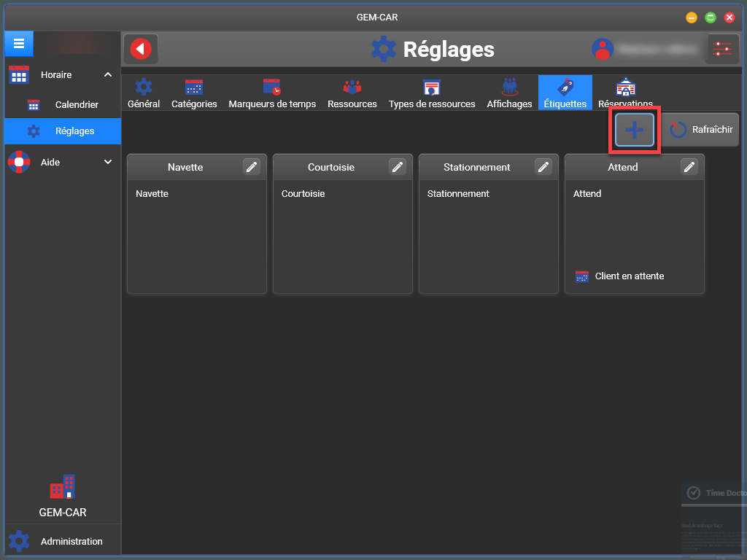Edit the Stationnement label with the pencil icon
Screen dimensions: 747x560
click(543, 167)
